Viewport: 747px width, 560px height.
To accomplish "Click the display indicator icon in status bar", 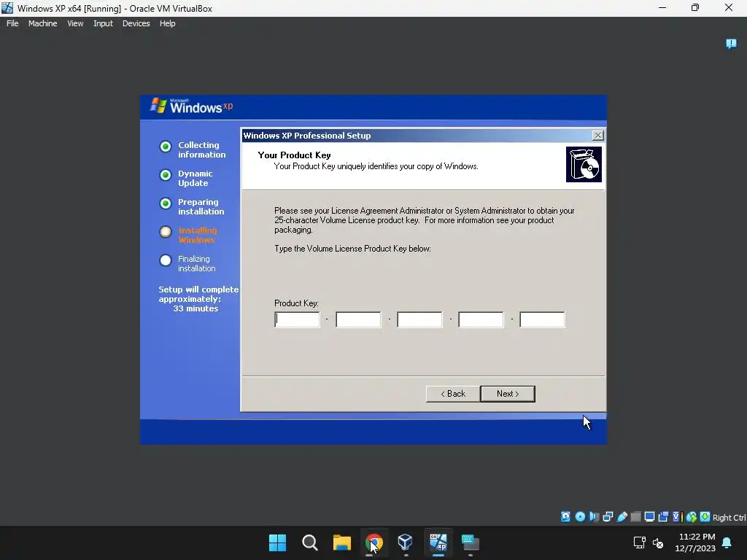I will pos(649,517).
